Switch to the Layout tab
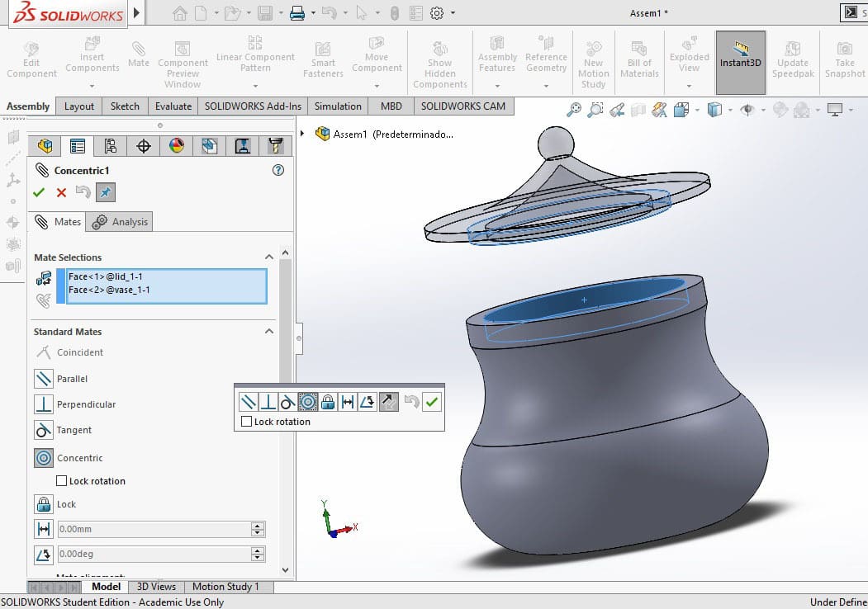868x609 pixels. tap(79, 106)
